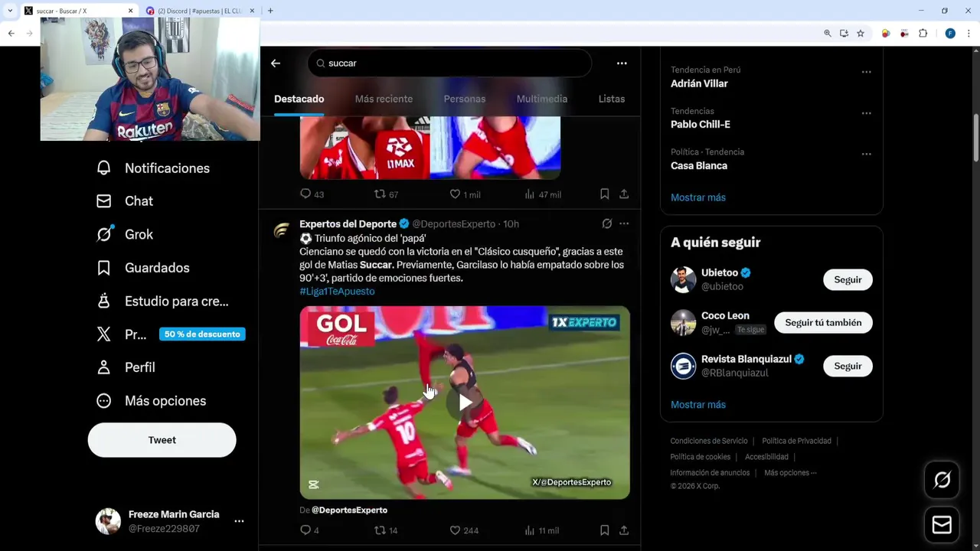
Task: Open Más opciones circle icon in sidebar
Action: (104, 400)
